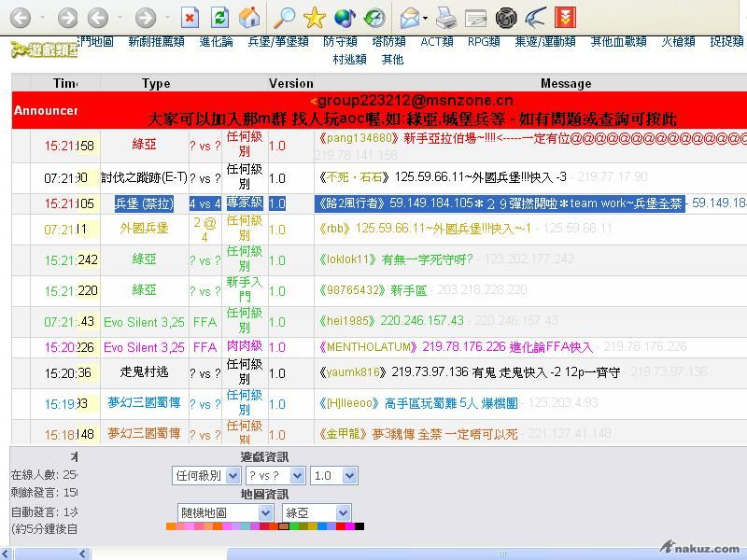Open the RPG類 menu category

484,42
